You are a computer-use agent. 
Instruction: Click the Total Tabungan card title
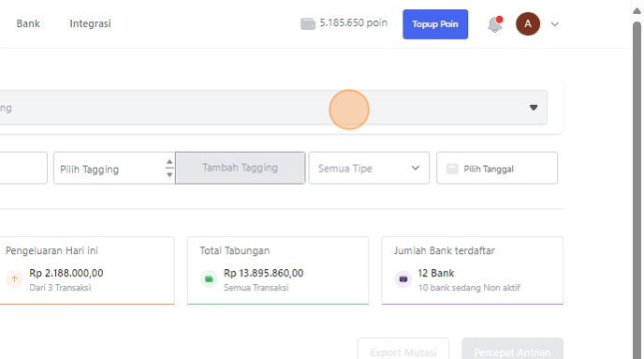click(x=235, y=250)
